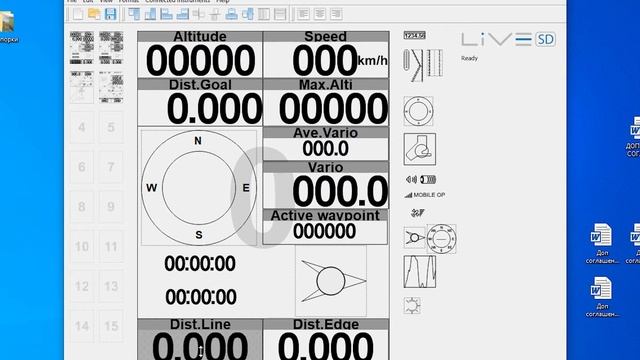The height and width of the screenshot is (360, 640).
Task: Pick the small wind symbol widget
Action: [x=418, y=213]
